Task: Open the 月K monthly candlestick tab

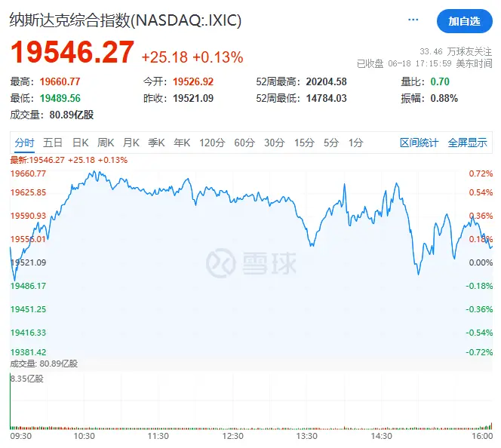Action: coord(131,143)
